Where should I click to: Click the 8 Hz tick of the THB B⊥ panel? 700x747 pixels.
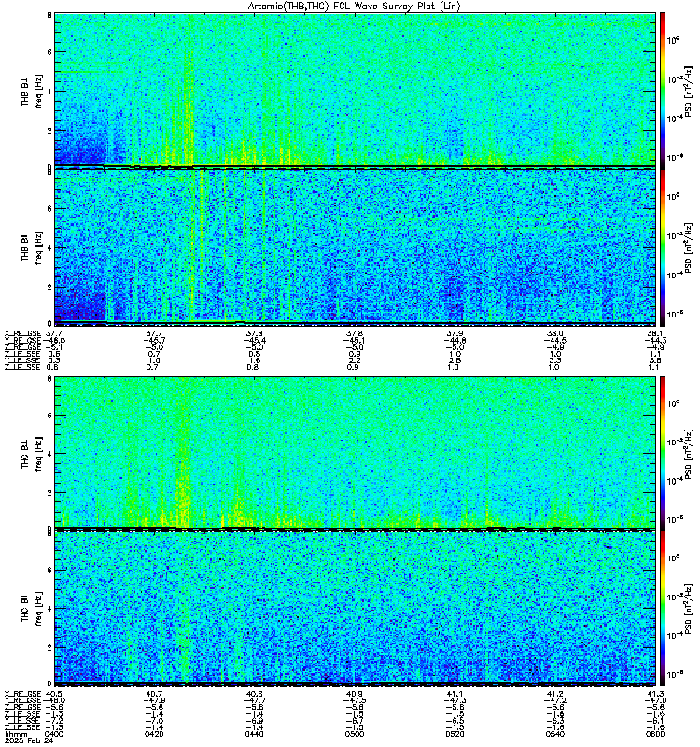49,15
